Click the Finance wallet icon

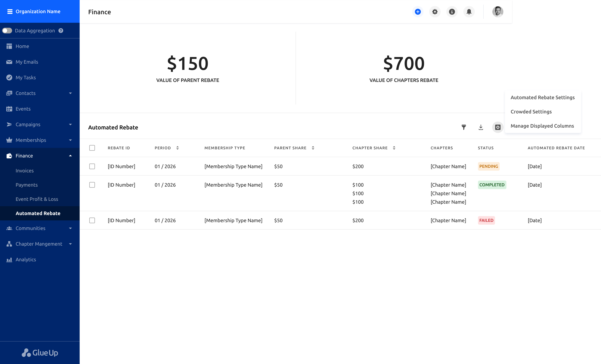coord(9,156)
